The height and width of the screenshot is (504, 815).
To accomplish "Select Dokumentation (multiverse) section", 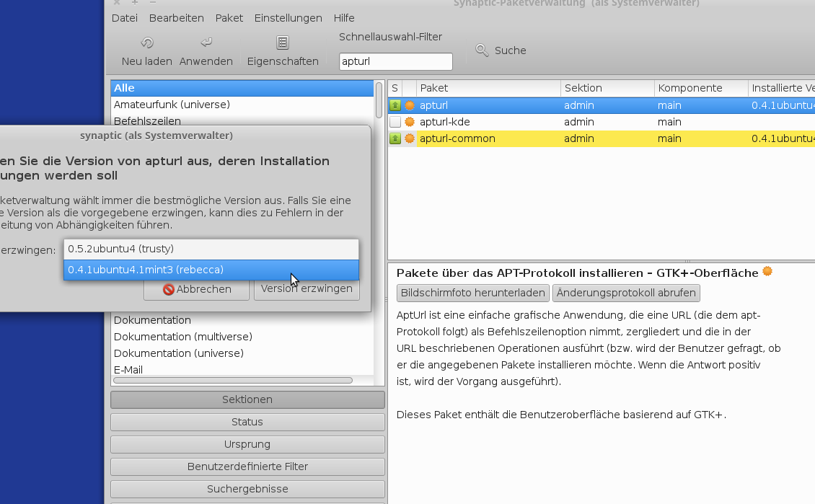I will tap(242, 337).
